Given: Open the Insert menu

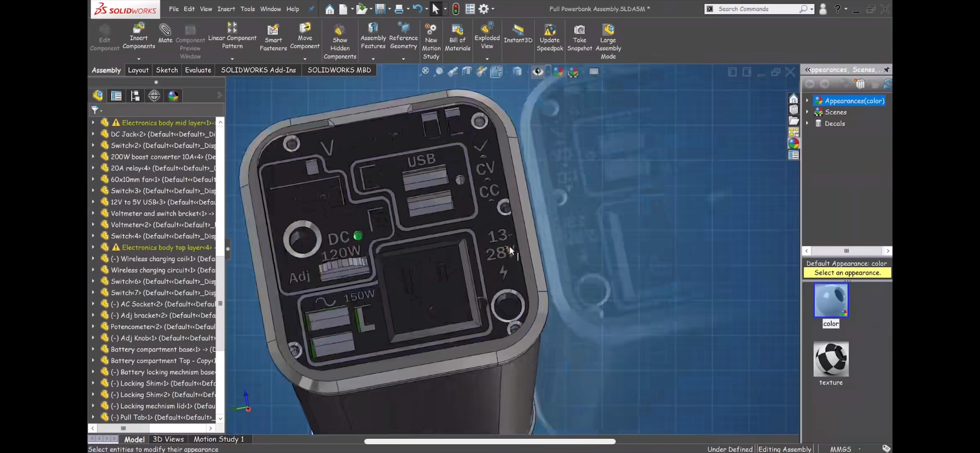Looking at the screenshot, I should pyautogui.click(x=226, y=9).
